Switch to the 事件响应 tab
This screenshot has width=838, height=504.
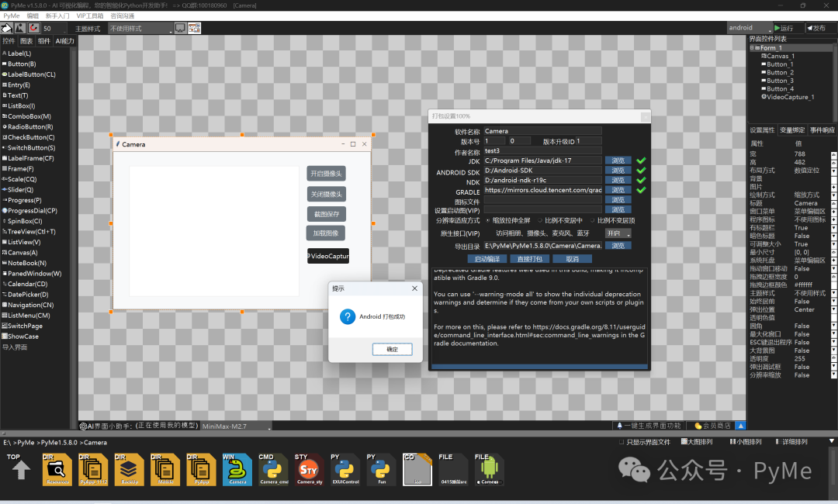822,129
